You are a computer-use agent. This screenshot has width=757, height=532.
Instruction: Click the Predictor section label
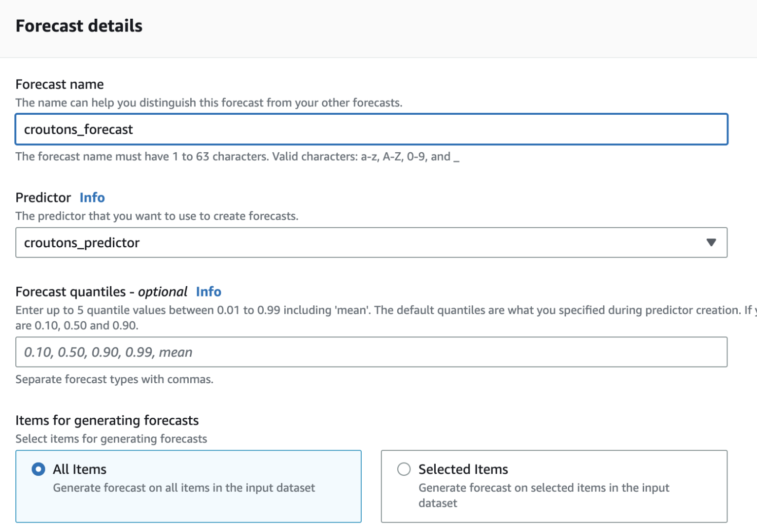click(x=43, y=198)
